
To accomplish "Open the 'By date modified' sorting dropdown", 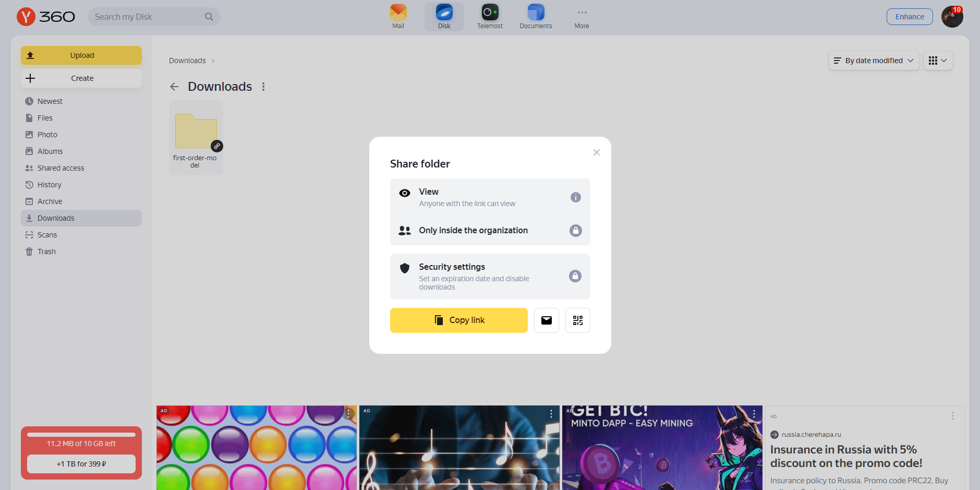I will (x=873, y=61).
